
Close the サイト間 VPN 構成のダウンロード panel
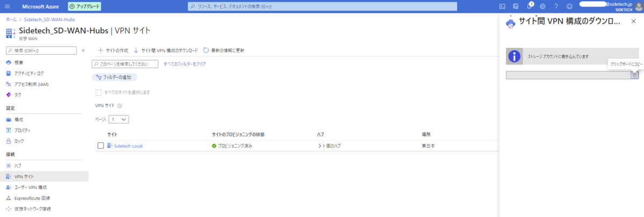(633, 21)
